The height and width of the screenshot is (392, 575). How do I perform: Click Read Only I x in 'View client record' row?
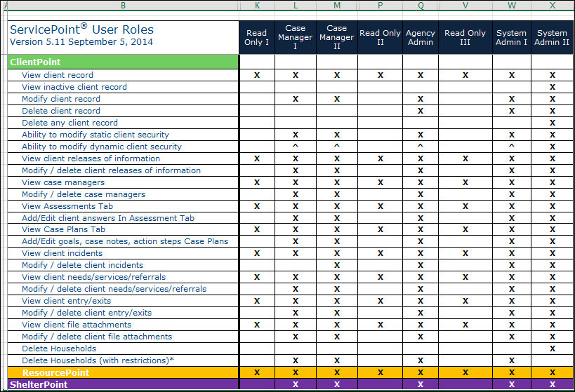point(257,75)
